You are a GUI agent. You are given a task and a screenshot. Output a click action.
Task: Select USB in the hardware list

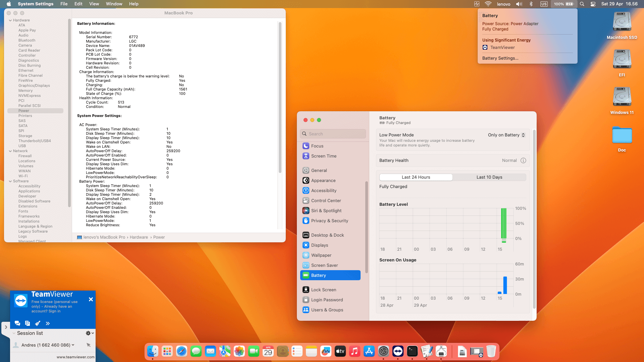(22, 146)
